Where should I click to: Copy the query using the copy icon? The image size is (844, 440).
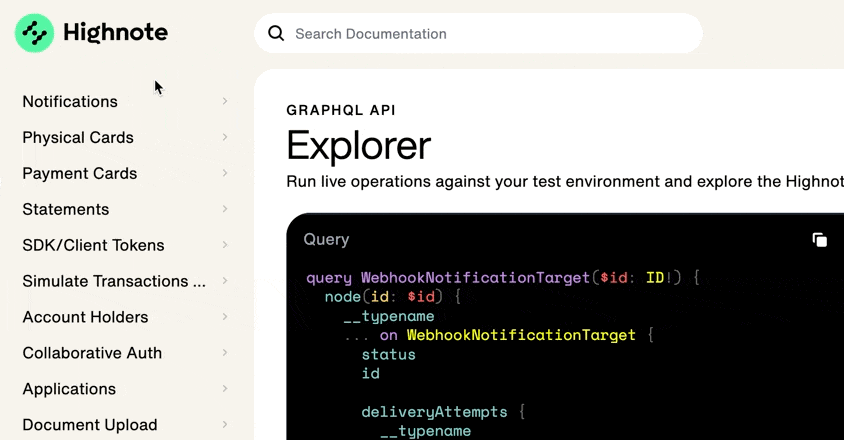click(x=819, y=240)
